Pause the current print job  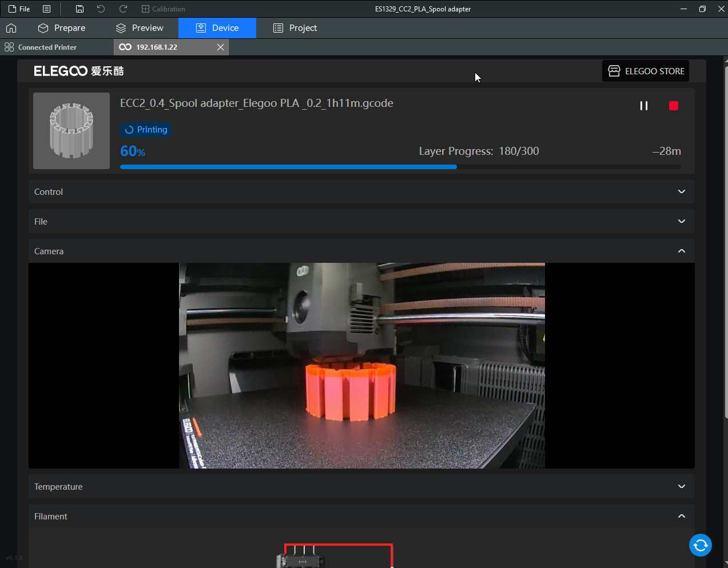point(643,106)
